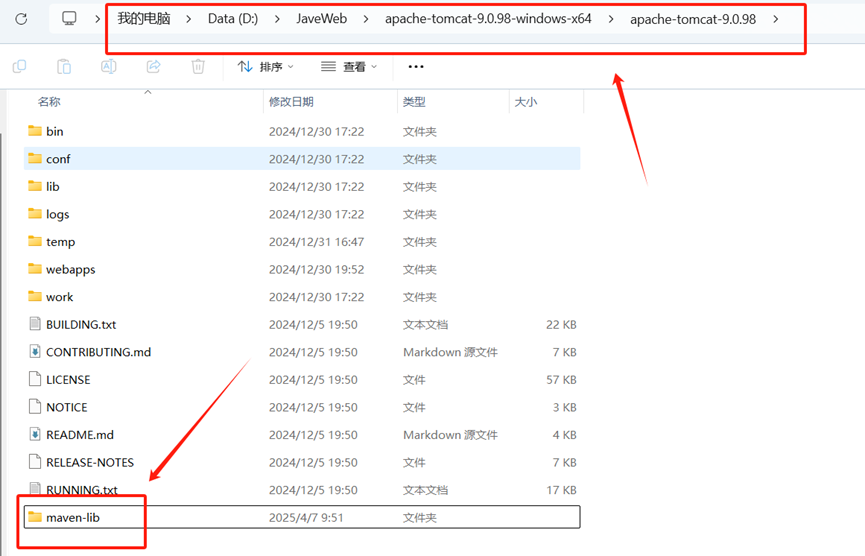Viewport: 865px width, 556px height.
Task: Click Markdown 源文件 type of README.md
Action: pyautogui.click(x=450, y=435)
